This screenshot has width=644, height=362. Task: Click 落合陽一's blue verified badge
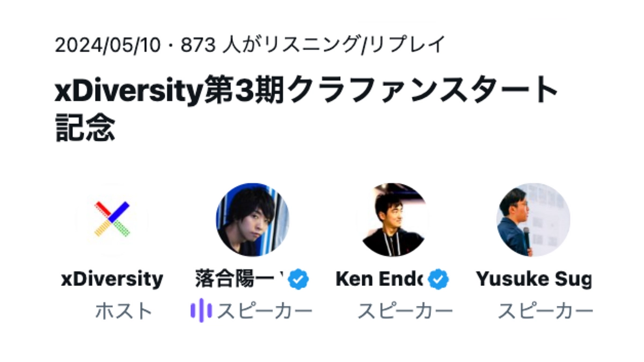pos(298,278)
